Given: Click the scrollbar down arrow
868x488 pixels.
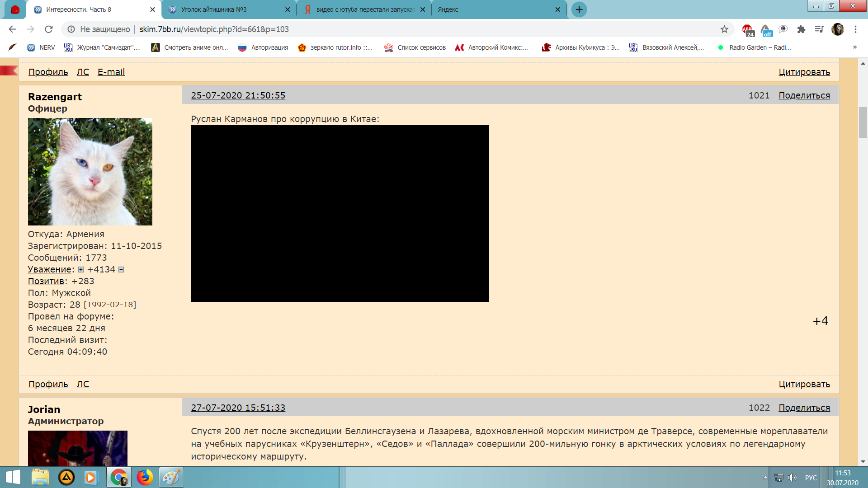Looking at the screenshot, I should pos(863,461).
